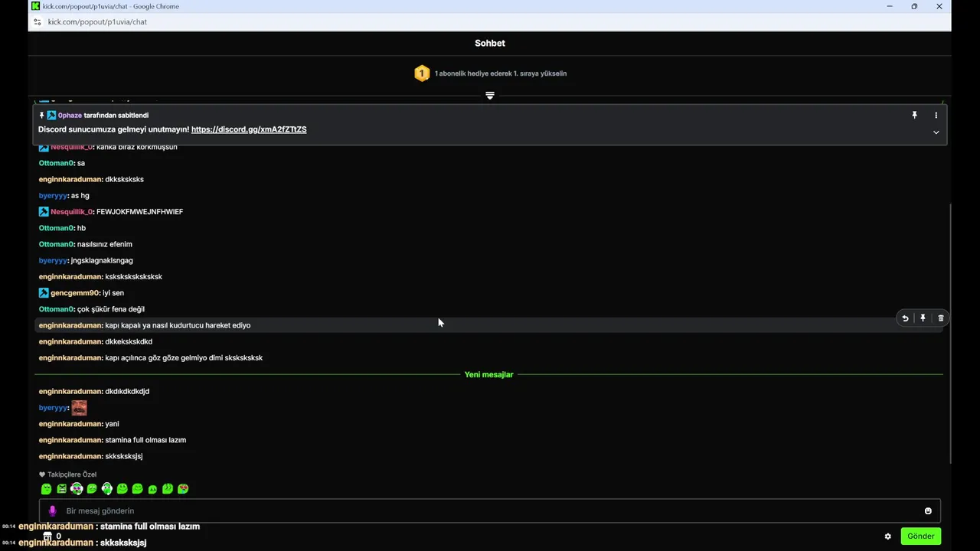Click the gold gift-ranking badge numbered 1
The width and height of the screenshot is (980, 551).
coord(422,73)
